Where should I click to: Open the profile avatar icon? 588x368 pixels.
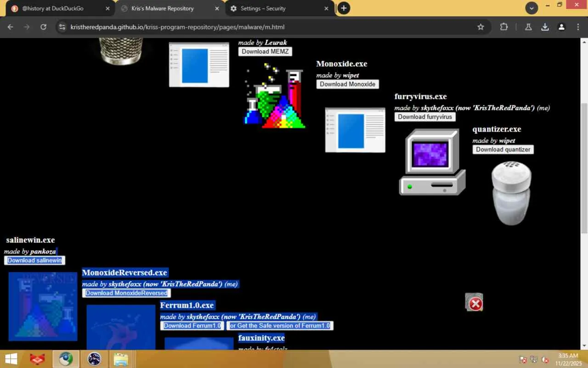561,27
